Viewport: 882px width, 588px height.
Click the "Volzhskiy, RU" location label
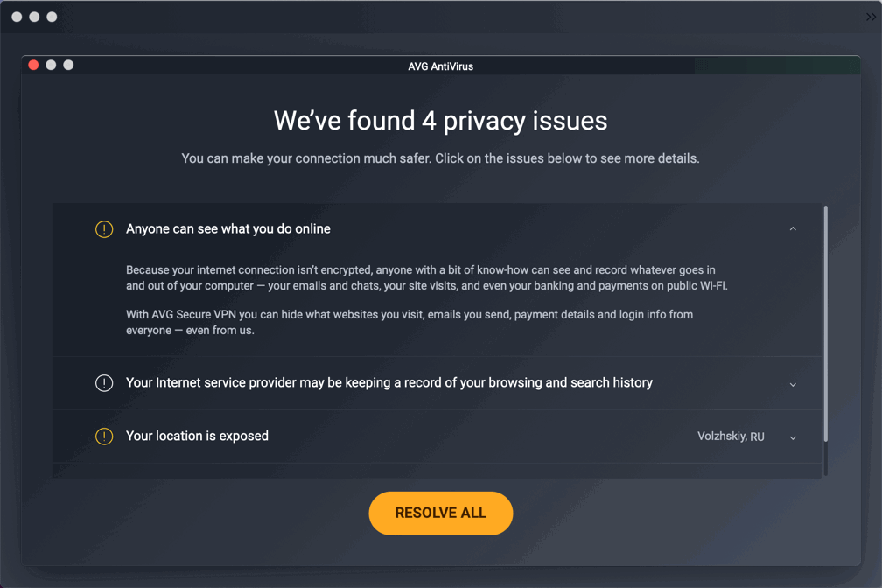tap(731, 437)
